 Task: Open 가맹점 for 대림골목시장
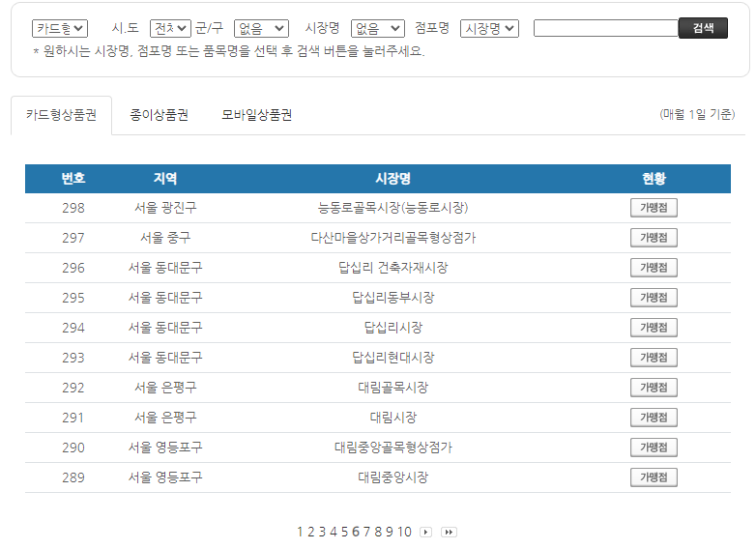654,388
